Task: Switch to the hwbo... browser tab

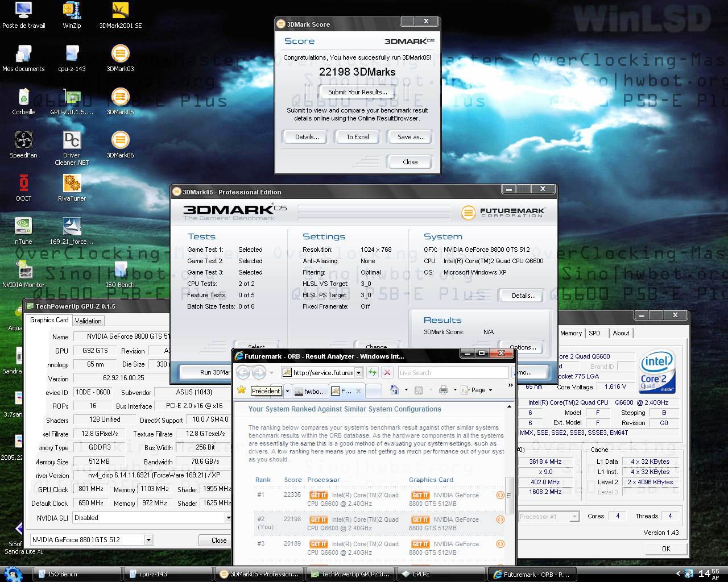Action: coord(311,391)
